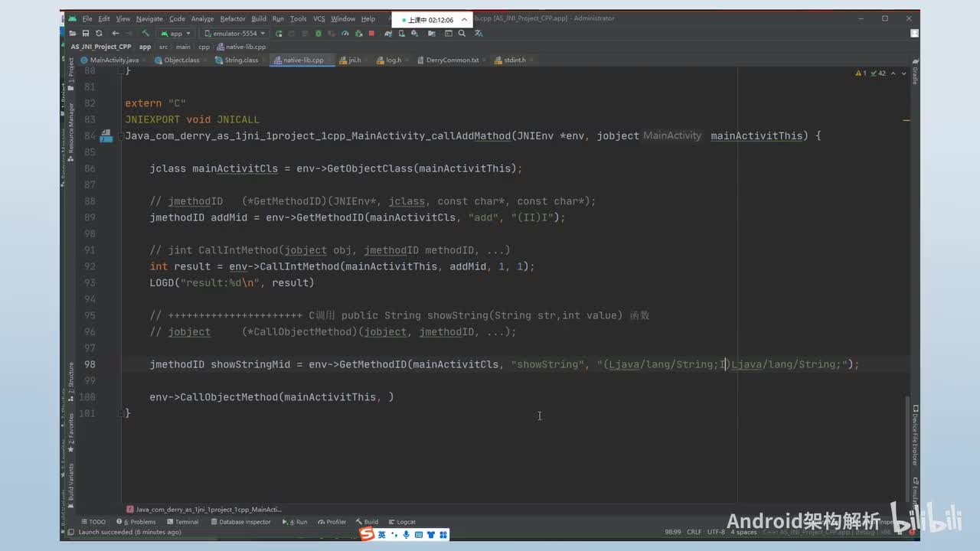The height and width of the screenshot is (551, 980).
Task: Toggle the Project tool window
Action: [71, 74]
